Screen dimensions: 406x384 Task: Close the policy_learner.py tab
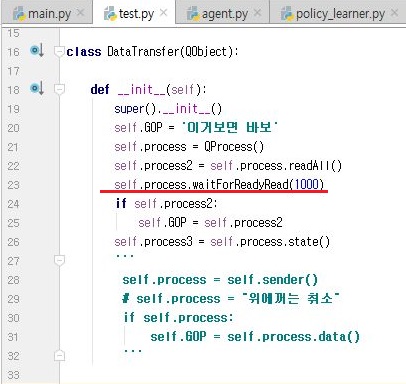(x=394, y=13)
